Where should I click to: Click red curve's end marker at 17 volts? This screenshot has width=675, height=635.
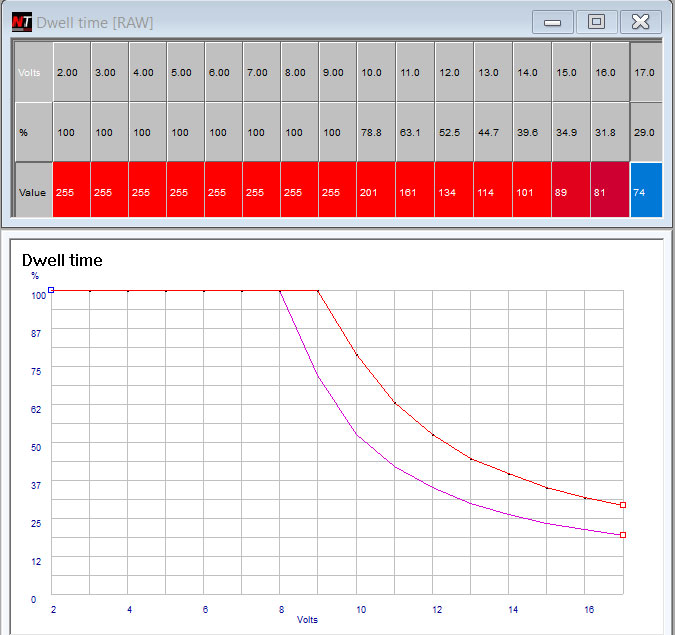623,505
